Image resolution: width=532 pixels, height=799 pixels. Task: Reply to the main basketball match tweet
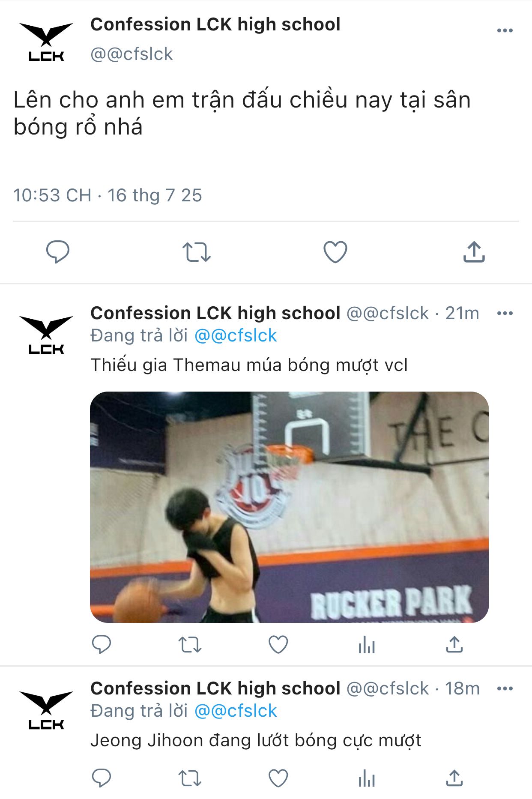point(58,251)
